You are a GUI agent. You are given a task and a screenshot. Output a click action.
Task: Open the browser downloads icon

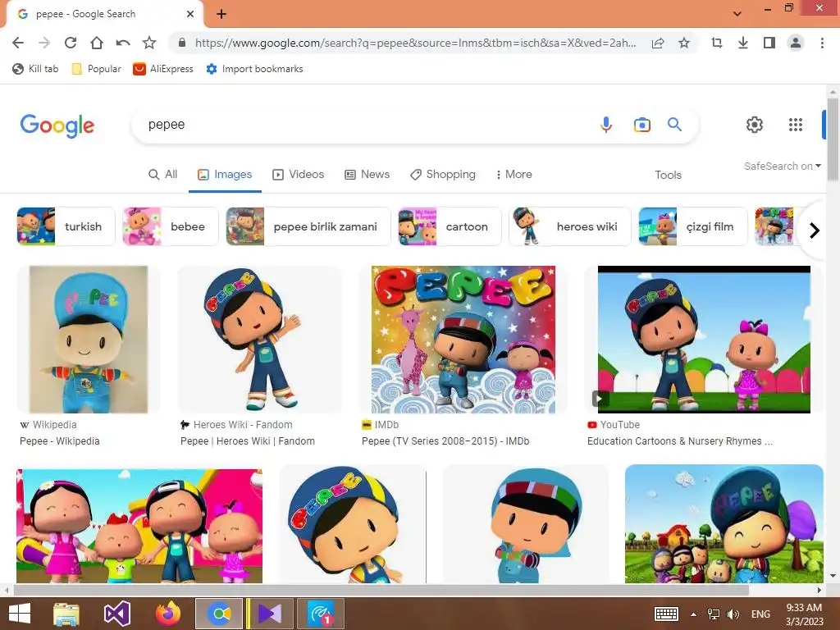coord(743,43)
